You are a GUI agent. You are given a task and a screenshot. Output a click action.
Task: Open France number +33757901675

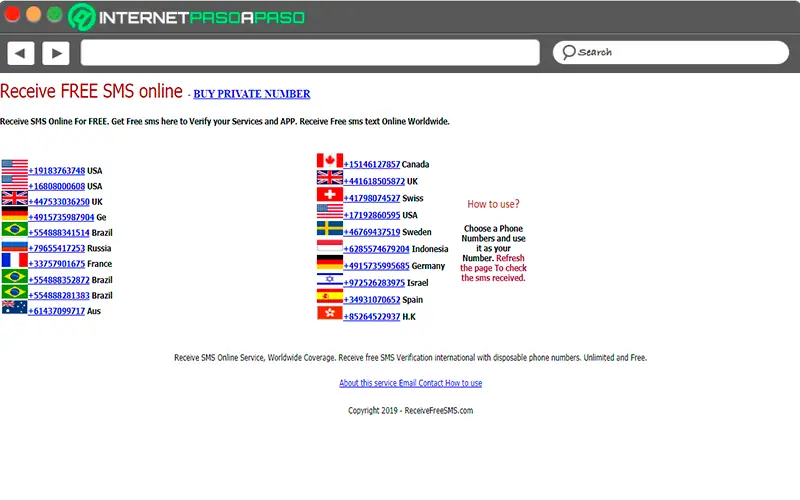coord(57,264)
